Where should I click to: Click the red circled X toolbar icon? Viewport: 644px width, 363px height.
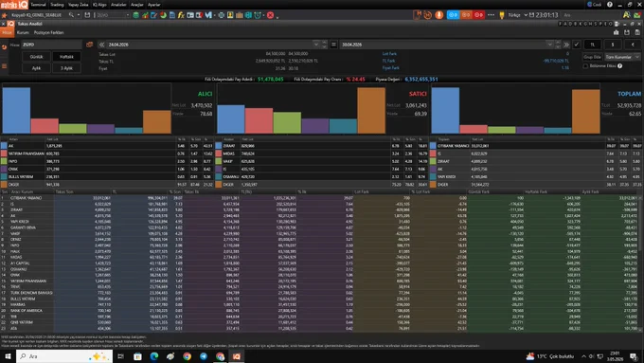(x=270, y=15)
